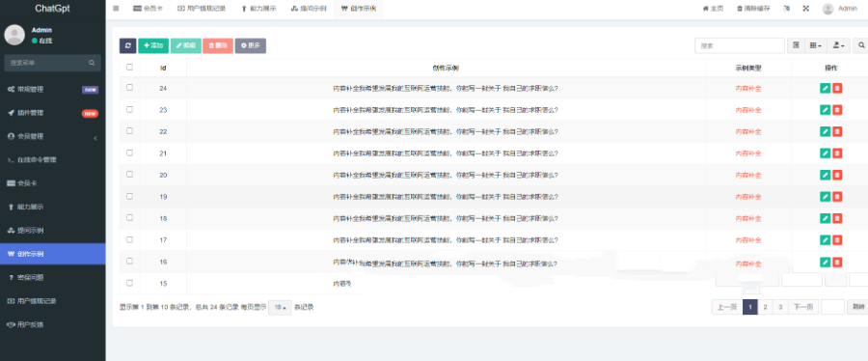Image resolution: width=868 pixels, height=361 pixels.
Task: Go to next page (下一页)
Action: click(803, 307)
